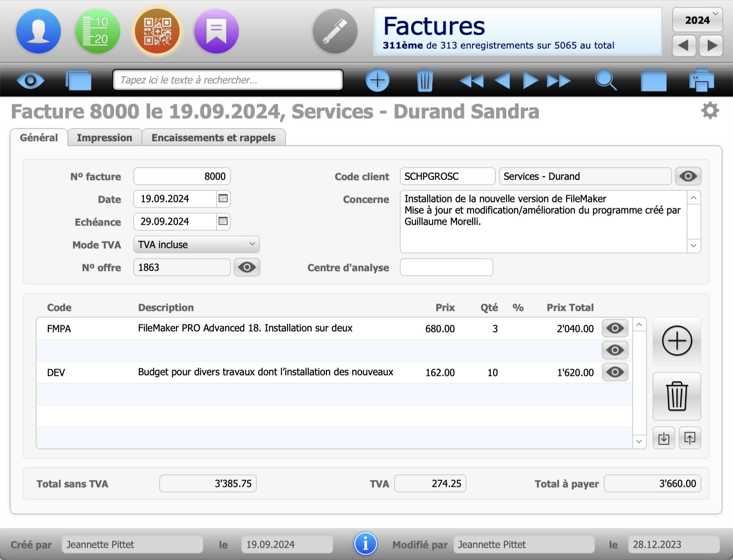This screenshot has height=560, width=733.
Task: Click the magnifier search icon
Action: click(606, 80)
